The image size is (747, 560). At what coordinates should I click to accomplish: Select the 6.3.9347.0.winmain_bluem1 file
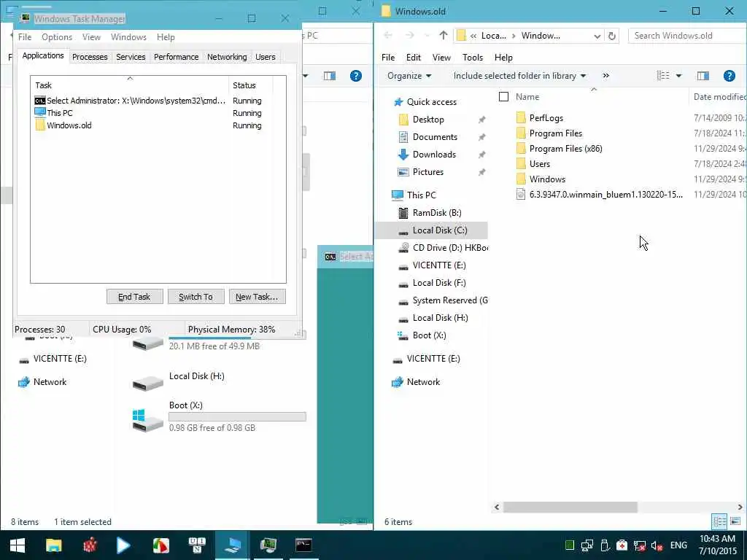600,194
